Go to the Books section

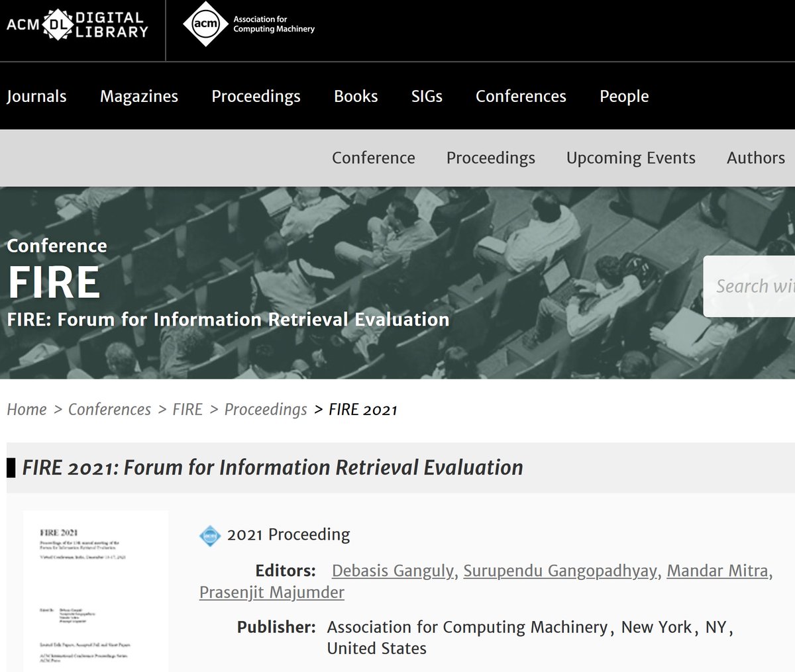tap(356, 97)
